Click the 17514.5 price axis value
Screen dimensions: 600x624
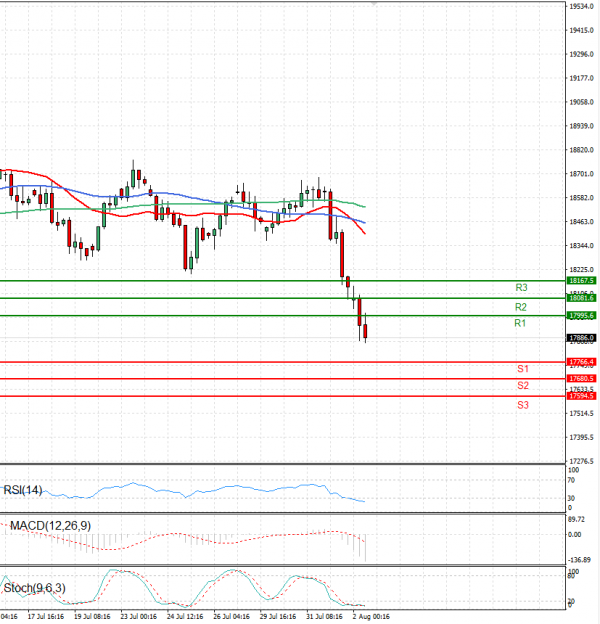point(582,413)
